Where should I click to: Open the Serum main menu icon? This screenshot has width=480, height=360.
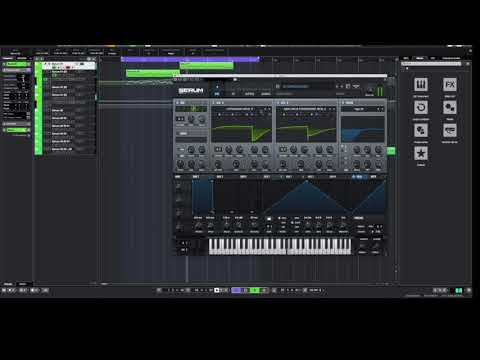pos(356,86)
